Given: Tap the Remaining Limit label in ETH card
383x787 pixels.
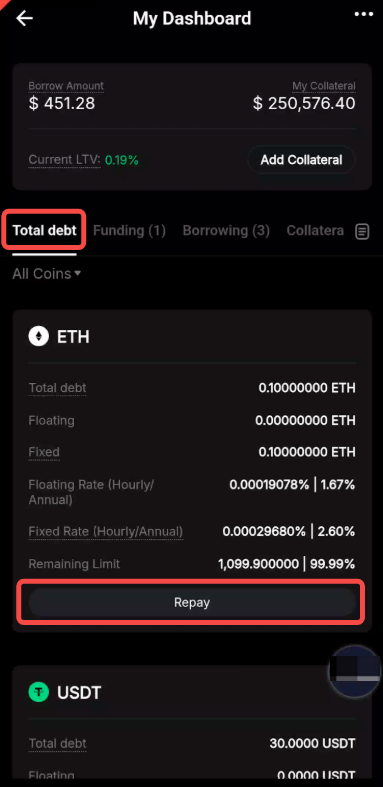Looking at the screenshot, I should click(74, 564).
